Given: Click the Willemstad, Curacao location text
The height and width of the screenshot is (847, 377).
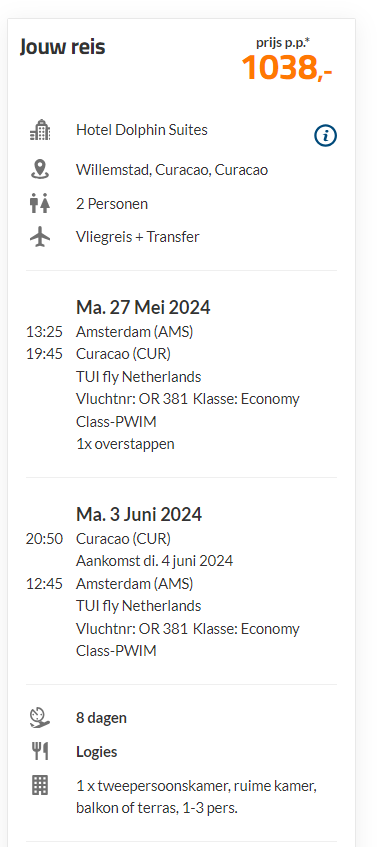Looking at the screenshot, I should pyautogui.click(x=172, y=170).
